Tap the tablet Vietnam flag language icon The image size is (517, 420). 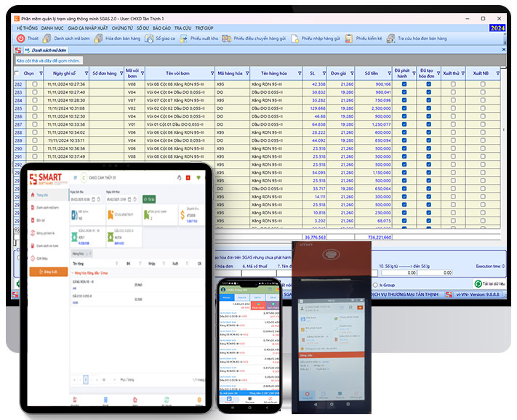188,178
